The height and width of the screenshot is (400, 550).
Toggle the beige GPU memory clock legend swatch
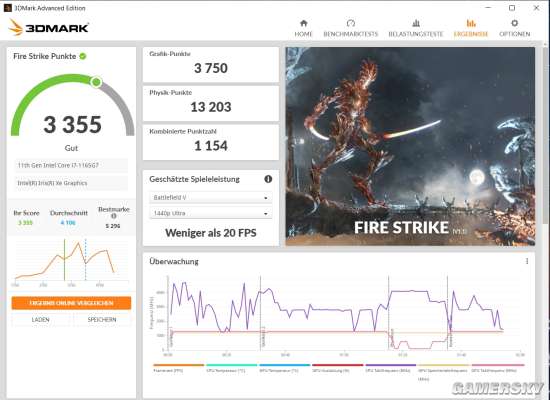[x=444, y=365]
